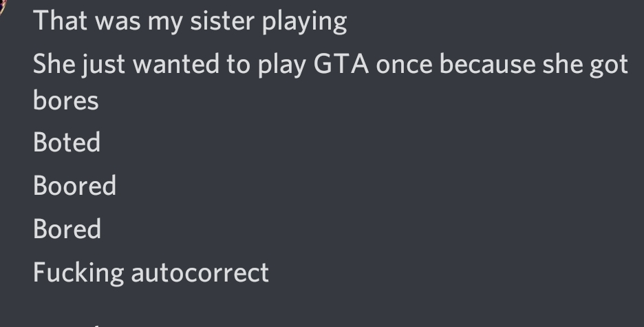The width and height of the screenshot is (644, 327).
Task: Click the "Fucking autocorrect" message
Action: (x=151, y=273)
